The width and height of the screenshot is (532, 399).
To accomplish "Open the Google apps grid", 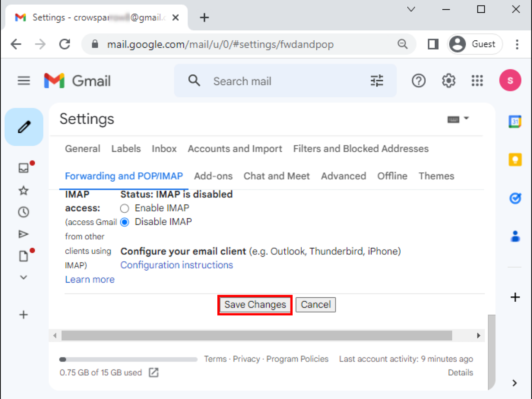I will (477, 81).
